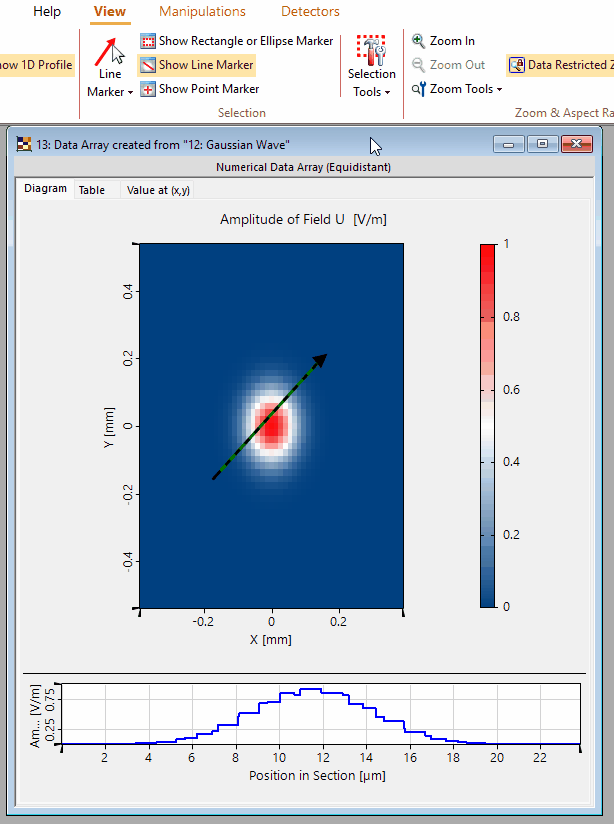
Task: Click the 'Y [mm]' axis label
Action: (109, 428)
